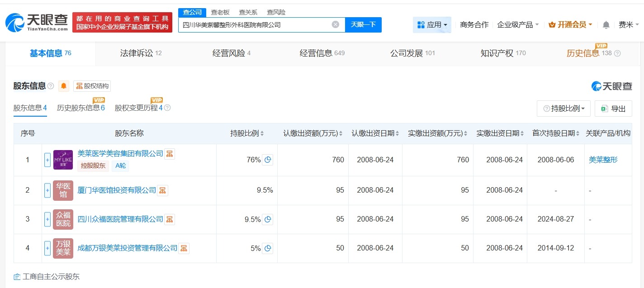644x288 pixels.
Task: Switch to the 知识产权 tab
Action: click(x=503, y=53)
